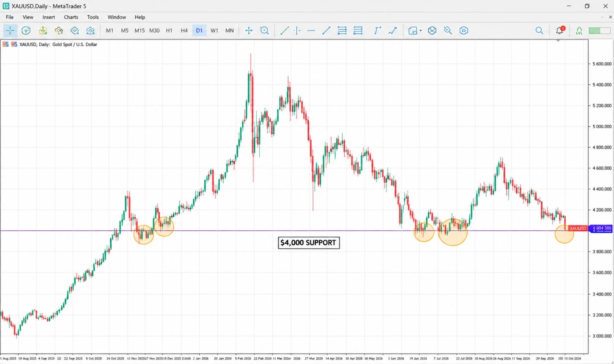Open the Tools menu
This screenshot has width=614, height=364.
click(93, 17)
